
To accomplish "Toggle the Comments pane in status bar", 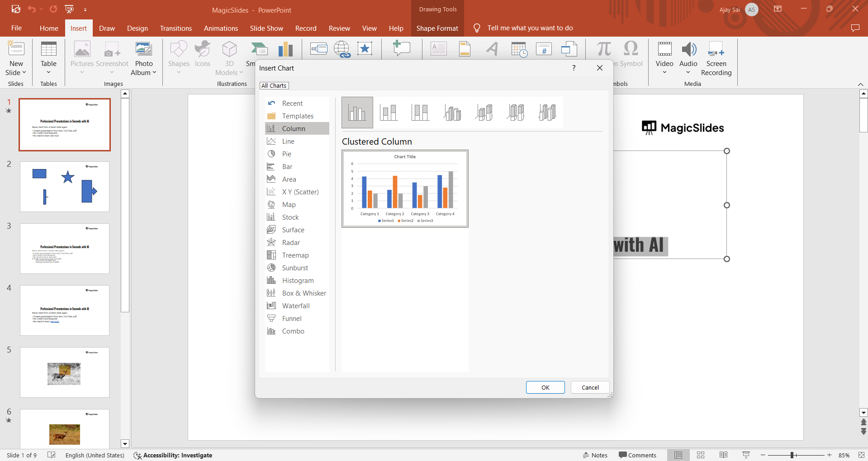I will 637,455.
